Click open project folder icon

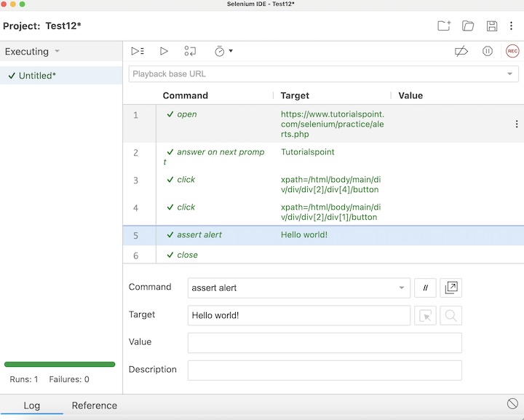point(468,26)
